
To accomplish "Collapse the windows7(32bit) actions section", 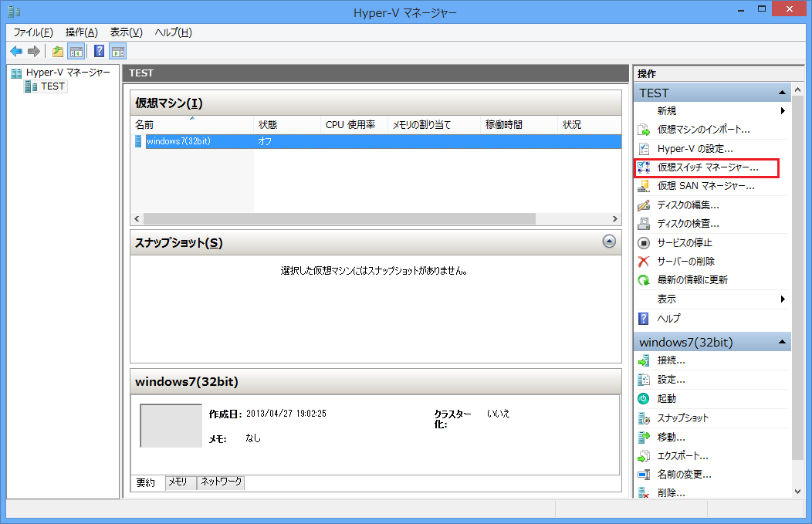I will click(x=782, y=342).
